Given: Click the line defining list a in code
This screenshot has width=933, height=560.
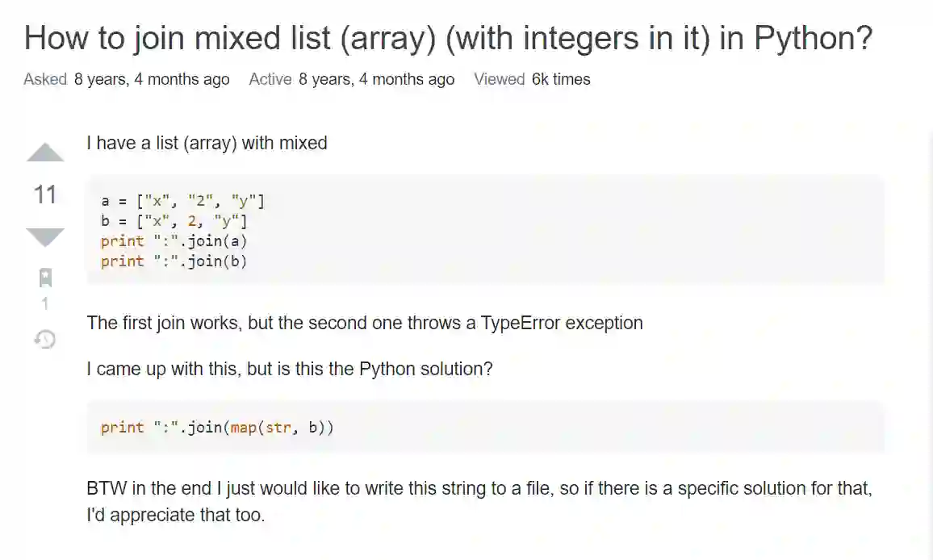Looking at the screenshot, I should click(x=182, y=202).
